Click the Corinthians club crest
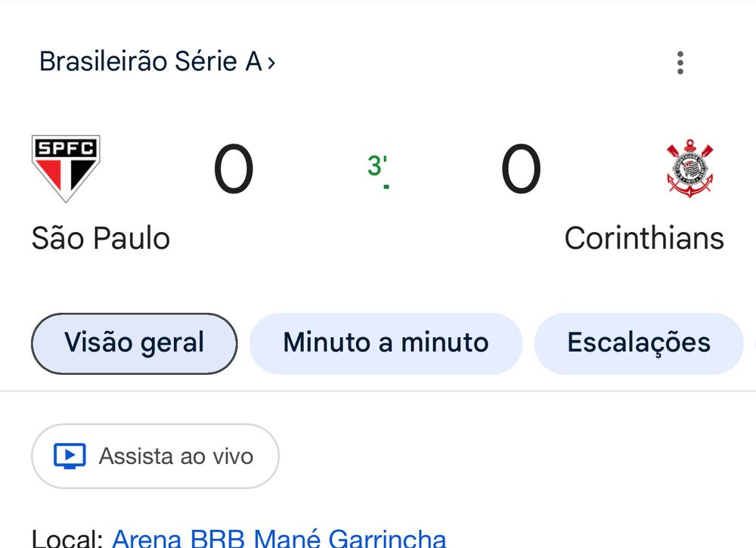Screen dimensions: 756x548 689,169
